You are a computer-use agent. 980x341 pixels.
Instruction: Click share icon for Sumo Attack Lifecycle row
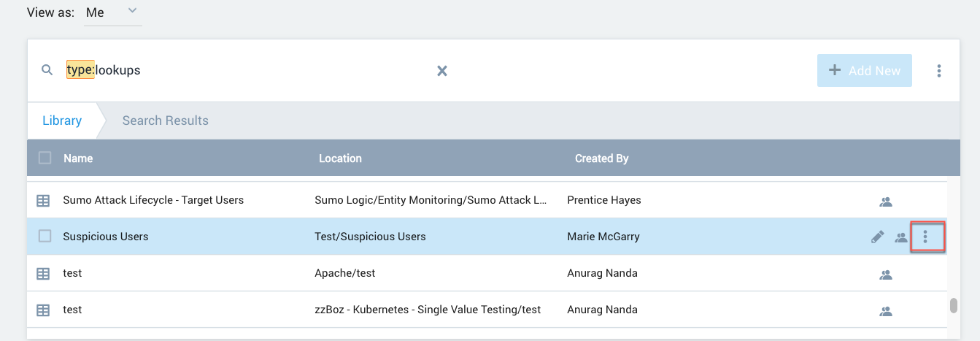click(886, 202)
